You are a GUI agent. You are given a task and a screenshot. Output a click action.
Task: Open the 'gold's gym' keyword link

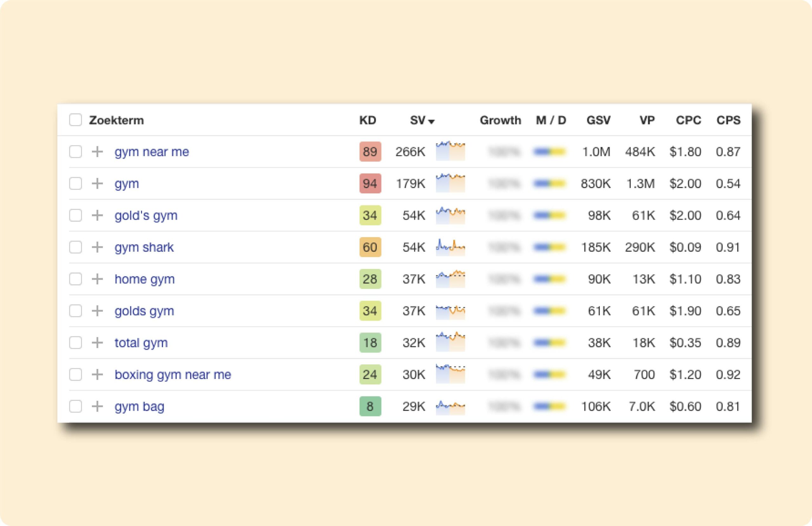[146, 215]
